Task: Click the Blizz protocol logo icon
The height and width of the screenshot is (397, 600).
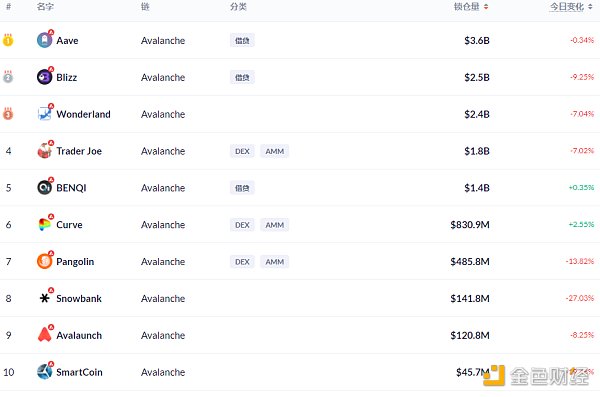Action: tap(44, 77)
